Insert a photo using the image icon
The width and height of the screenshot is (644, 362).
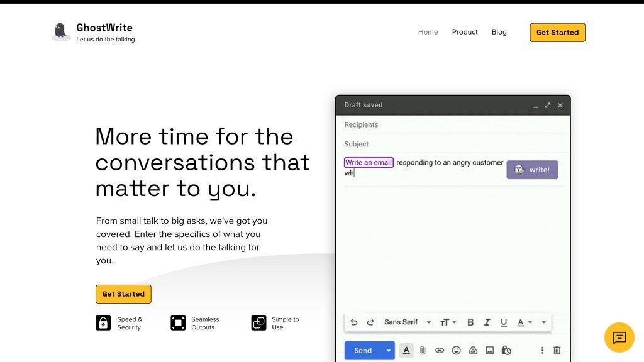click(x=489, y=350)
